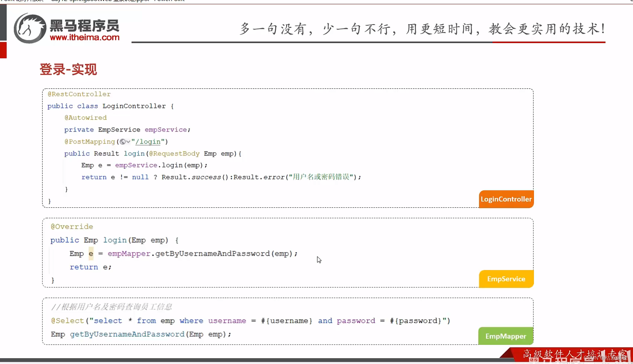
Task: Select the LoginController orange badge
Action: coord(505,199)
